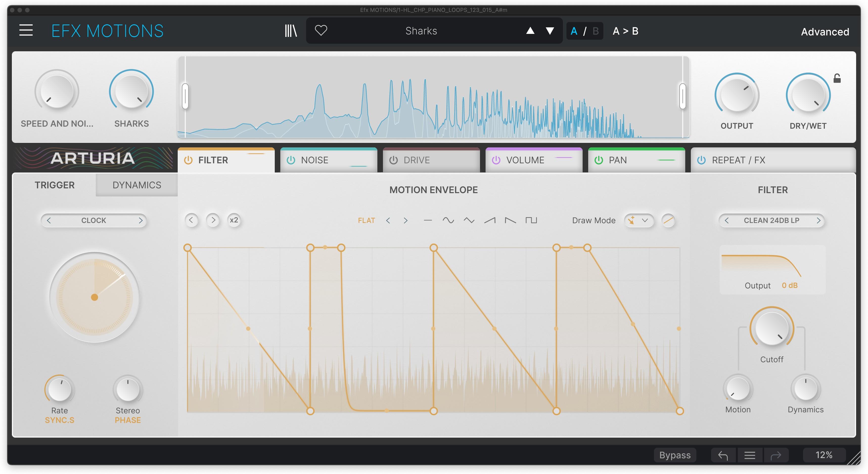Viewport: 868px width, 474px height.
Task: Enable the NOISE effect power button
Action: tap(291, 160)
